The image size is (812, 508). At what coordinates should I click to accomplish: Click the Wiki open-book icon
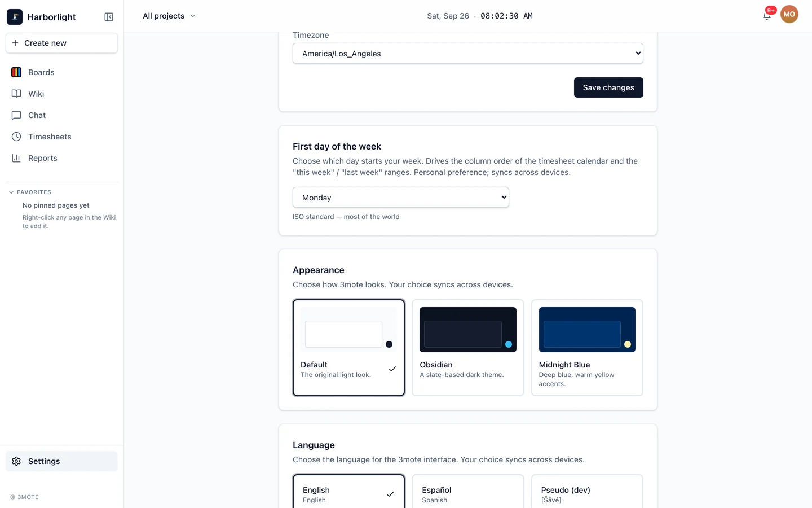tap(16, 94)
